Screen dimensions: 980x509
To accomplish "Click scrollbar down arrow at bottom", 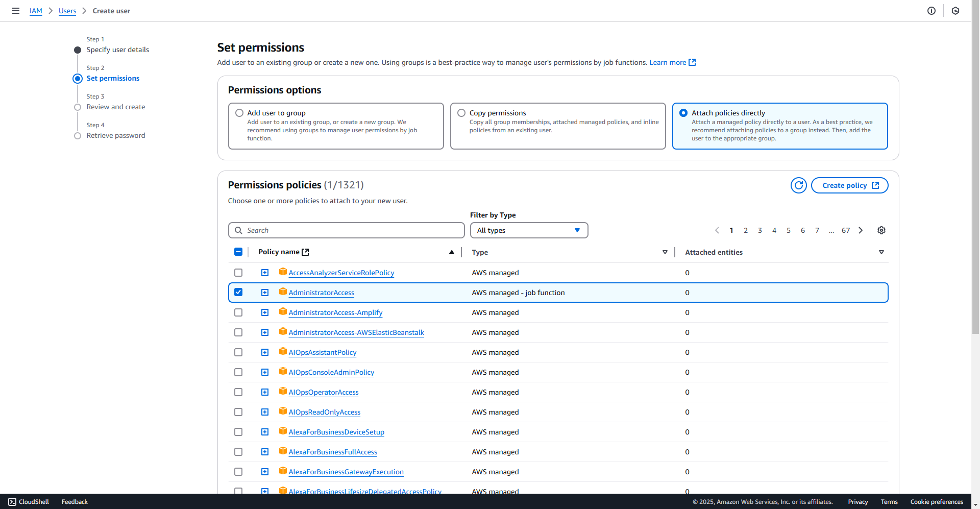I will coord(975,505).
